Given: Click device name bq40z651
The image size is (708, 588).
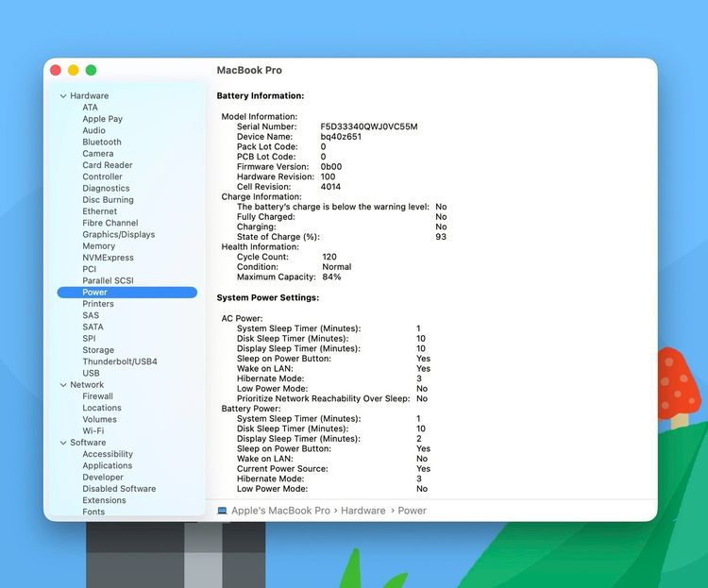Looking at the screenshot, I should point(341,137).
